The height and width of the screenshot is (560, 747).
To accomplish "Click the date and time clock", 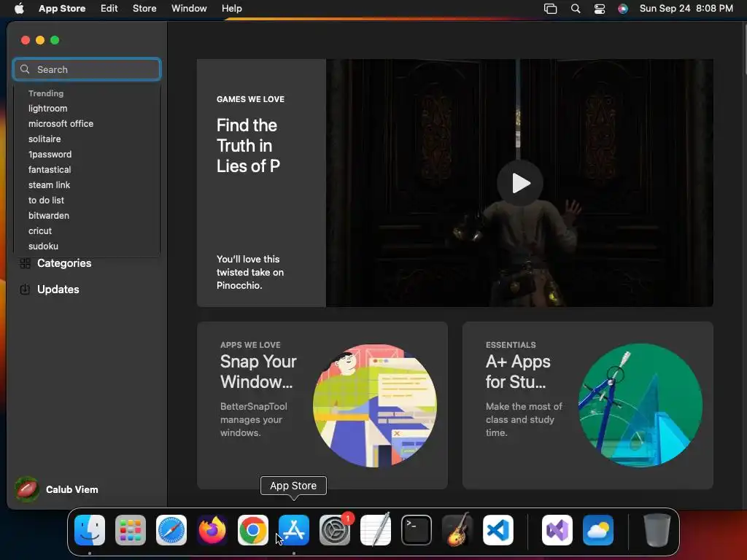I will click(686, 9).
